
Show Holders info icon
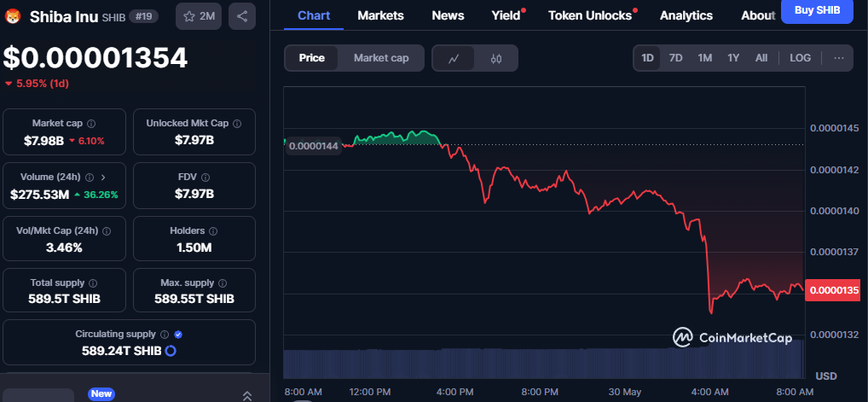pyautogui.click(x=213, y=230)
